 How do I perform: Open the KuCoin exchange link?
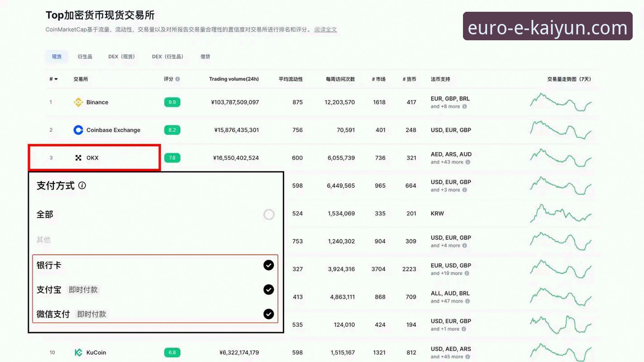point(96,352)
